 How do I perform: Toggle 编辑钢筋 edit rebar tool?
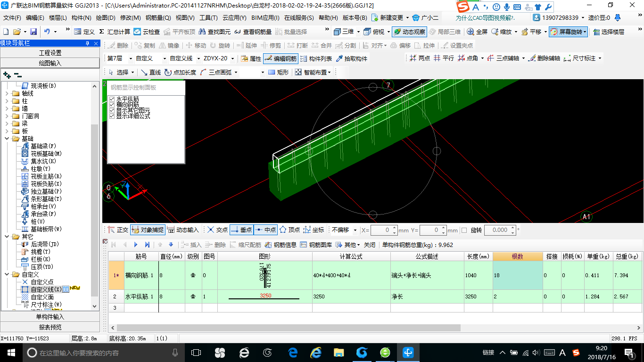click(281, 58)
